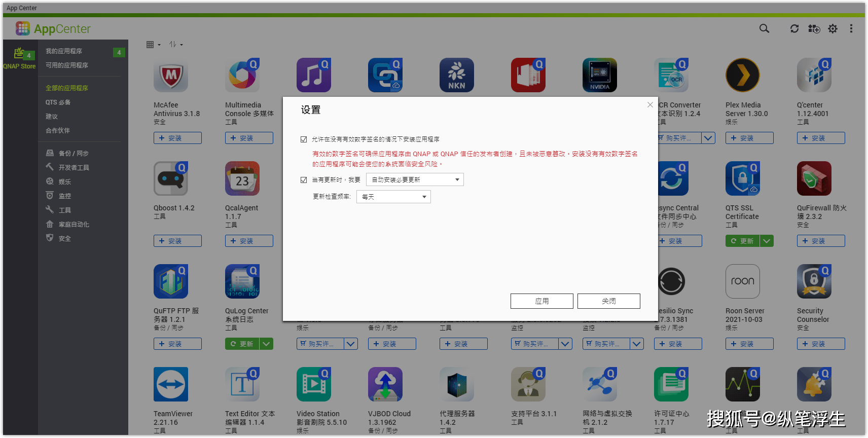
Task: Click the 4 updates badge in sidebar
Action: click(119, 52)
